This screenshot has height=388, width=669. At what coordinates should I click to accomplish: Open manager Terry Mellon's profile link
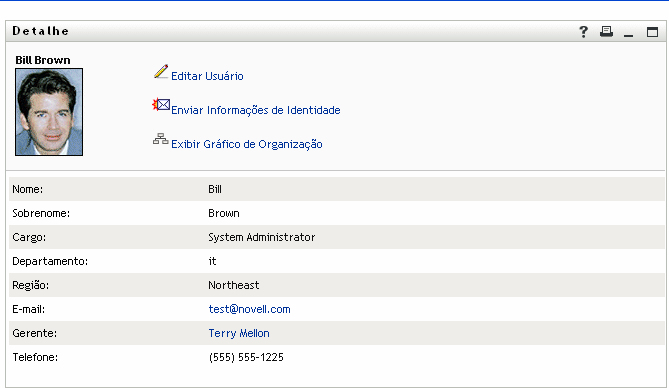point(239,333)
